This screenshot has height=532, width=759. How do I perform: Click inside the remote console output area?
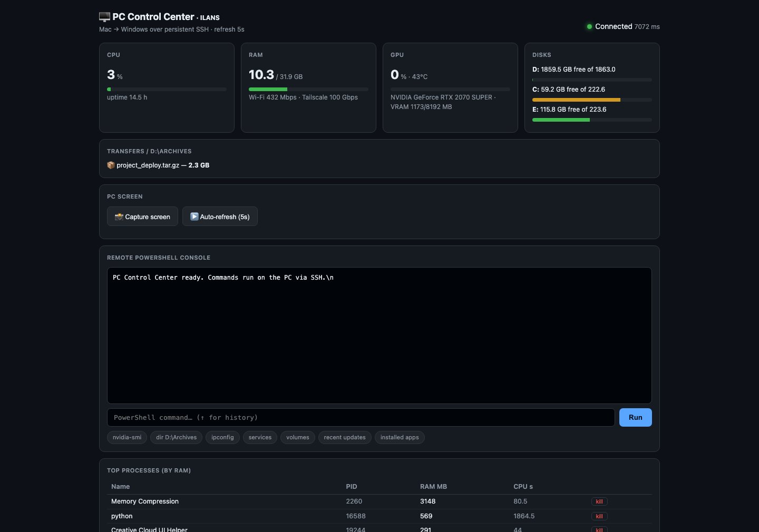(379, 336)
